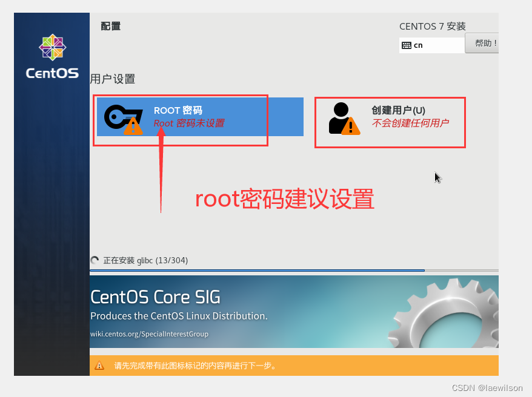Click the CentOS logo in the sidebar

tap(52, 56)
